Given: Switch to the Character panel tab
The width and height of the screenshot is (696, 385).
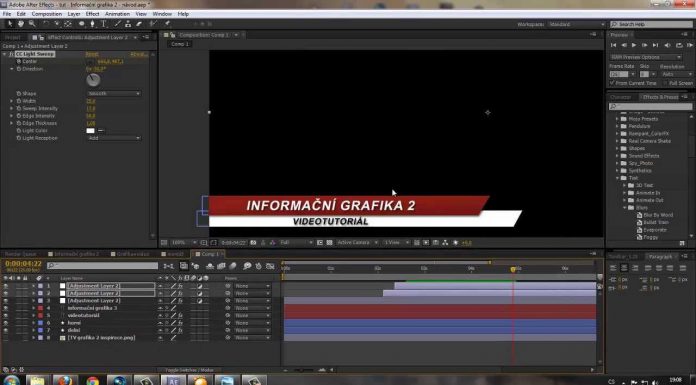Looking at the screenshot, I should click(x=621, y=97).
